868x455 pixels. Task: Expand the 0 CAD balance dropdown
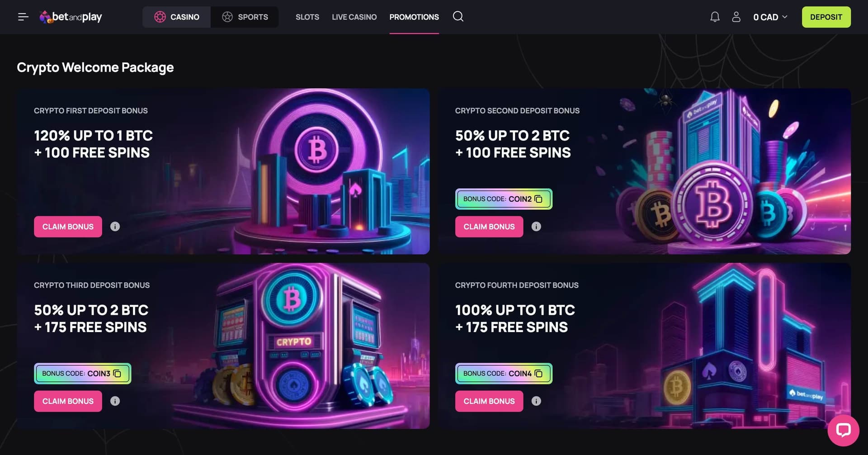tap(770, 17)
